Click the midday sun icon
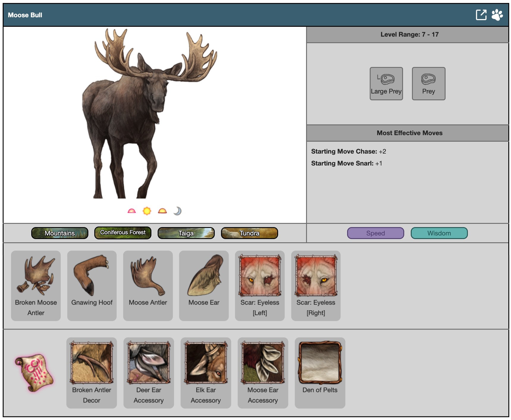511x420 pixels. click(x=147, y=211)
